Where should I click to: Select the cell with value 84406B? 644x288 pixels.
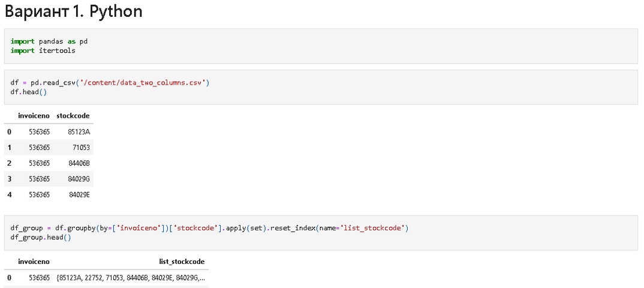tap(79, 163)
